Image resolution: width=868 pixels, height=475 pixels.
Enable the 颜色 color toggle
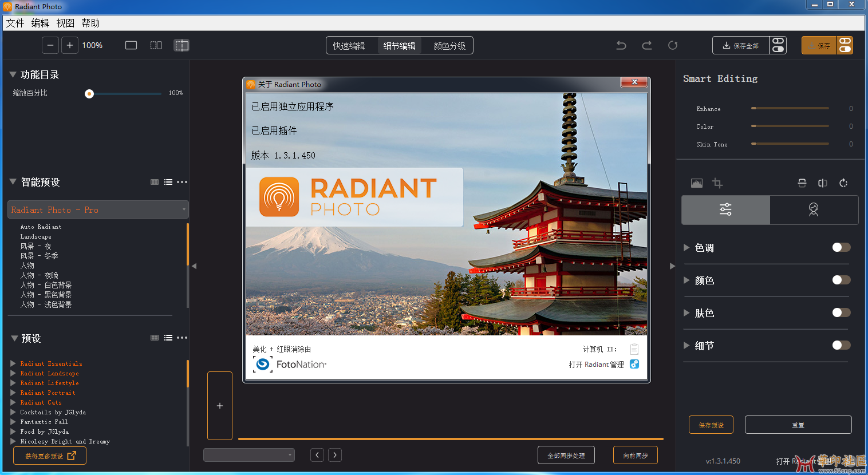click(841, 280)
